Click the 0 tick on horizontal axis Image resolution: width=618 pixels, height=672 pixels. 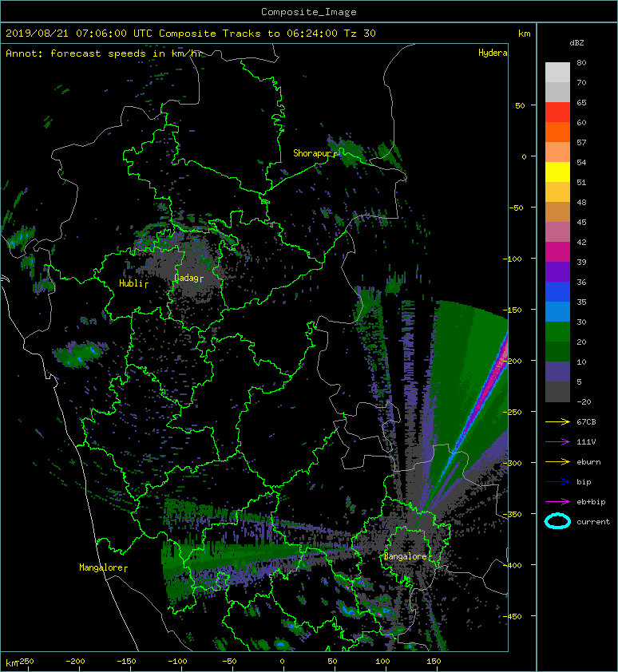click(x=282, y=662)
